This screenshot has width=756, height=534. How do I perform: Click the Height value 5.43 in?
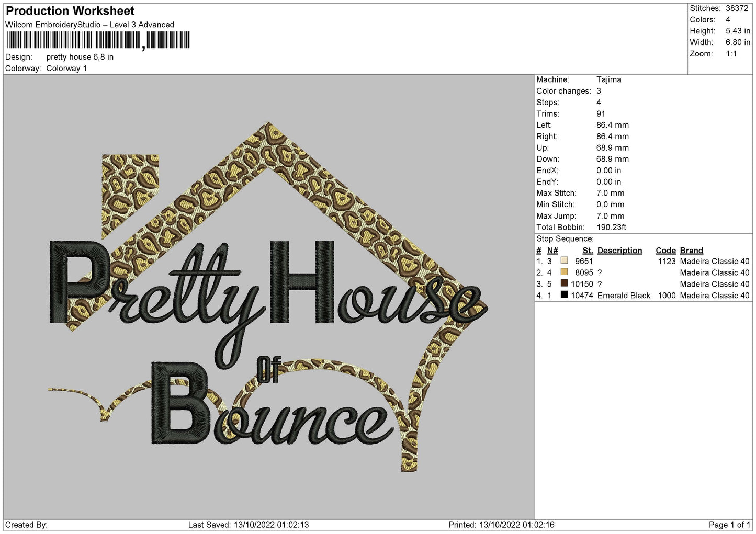[x=738, y=31]
